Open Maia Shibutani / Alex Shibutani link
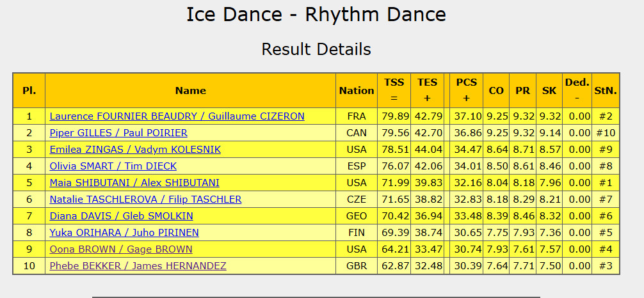The width and height of the screenshot is (644, 298). (134, 183)
